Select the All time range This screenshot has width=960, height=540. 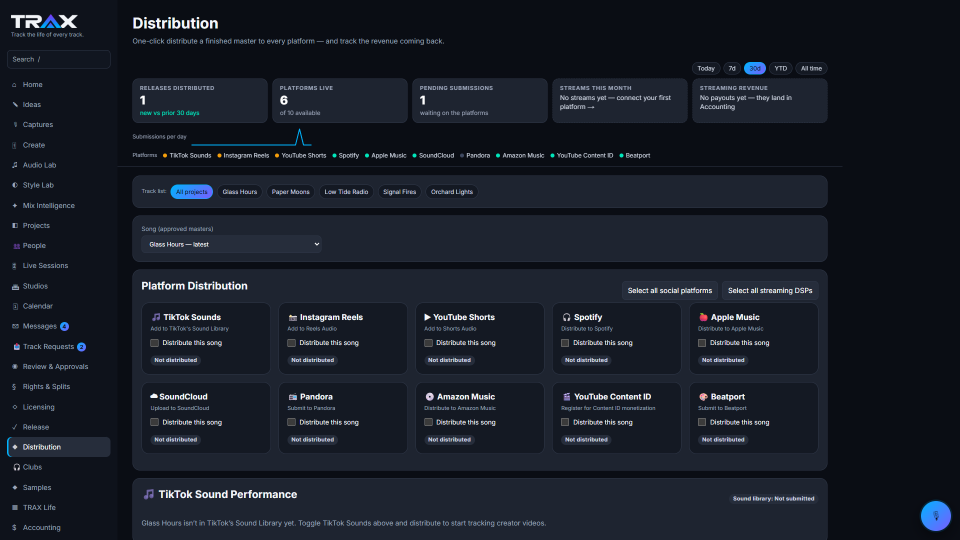pos(811,69)
